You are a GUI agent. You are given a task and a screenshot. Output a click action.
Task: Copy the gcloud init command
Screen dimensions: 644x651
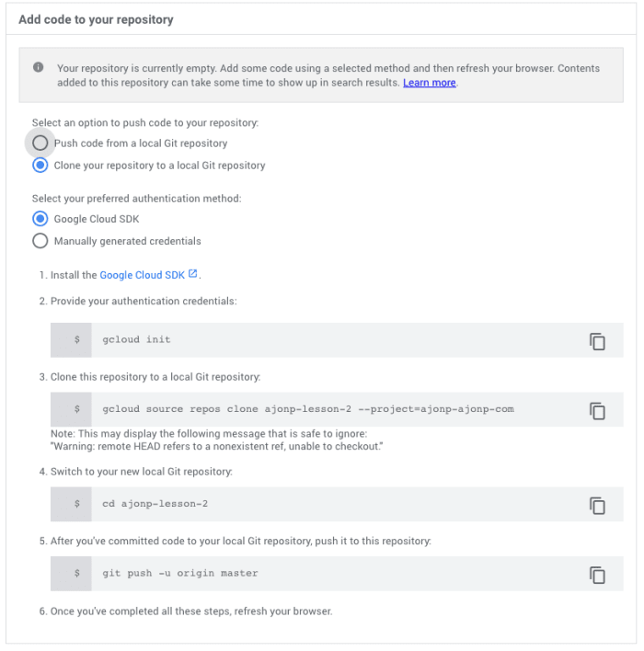(597, 341)
